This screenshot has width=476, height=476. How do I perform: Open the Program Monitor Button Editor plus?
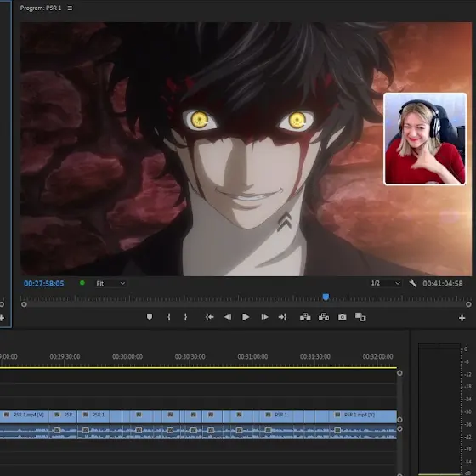462,318
